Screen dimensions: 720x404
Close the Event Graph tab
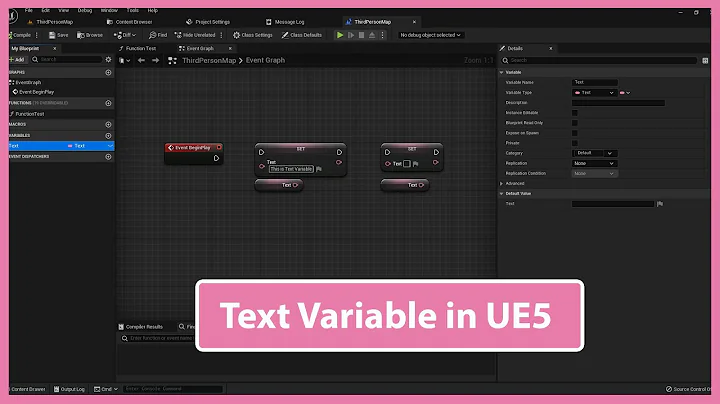[230, 48]
